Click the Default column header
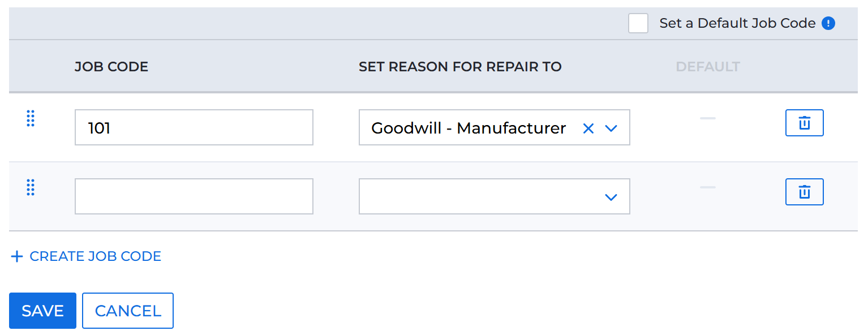The height and width of the screenshot is (335, 868). (707, 66)
